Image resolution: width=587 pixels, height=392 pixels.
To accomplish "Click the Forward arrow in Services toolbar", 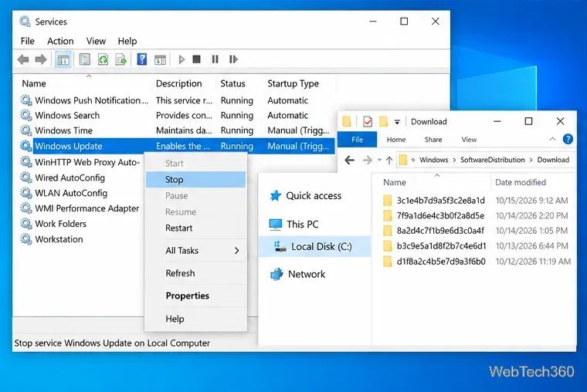I will 40,59.
